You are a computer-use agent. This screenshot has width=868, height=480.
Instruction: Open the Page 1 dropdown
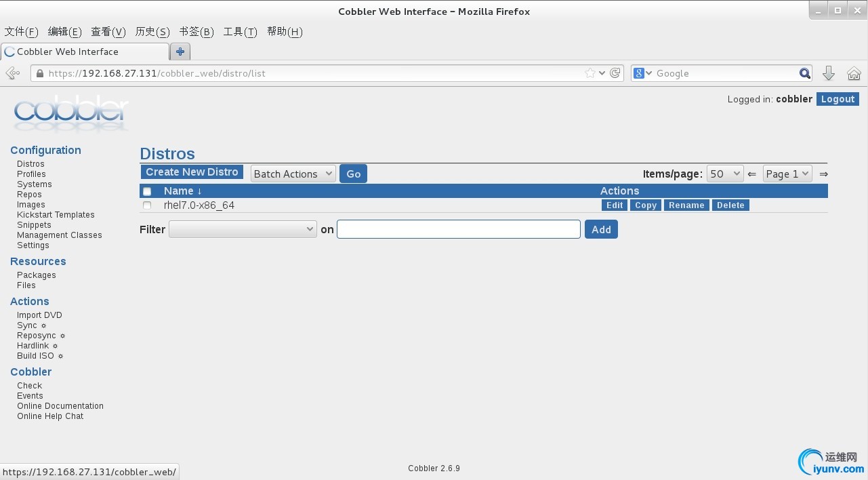click(x=787, y=174)
